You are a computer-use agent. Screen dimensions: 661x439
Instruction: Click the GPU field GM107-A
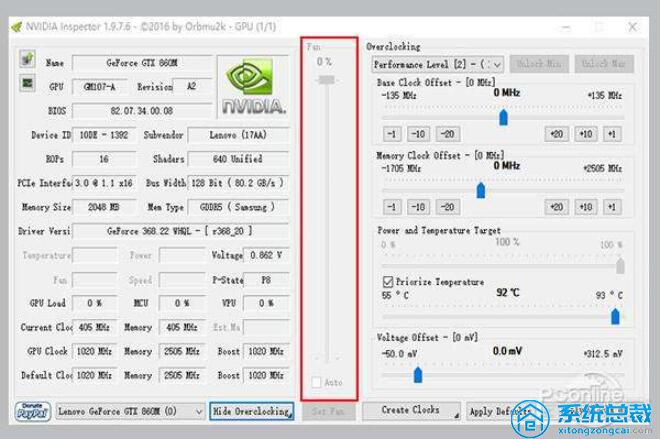99,87
